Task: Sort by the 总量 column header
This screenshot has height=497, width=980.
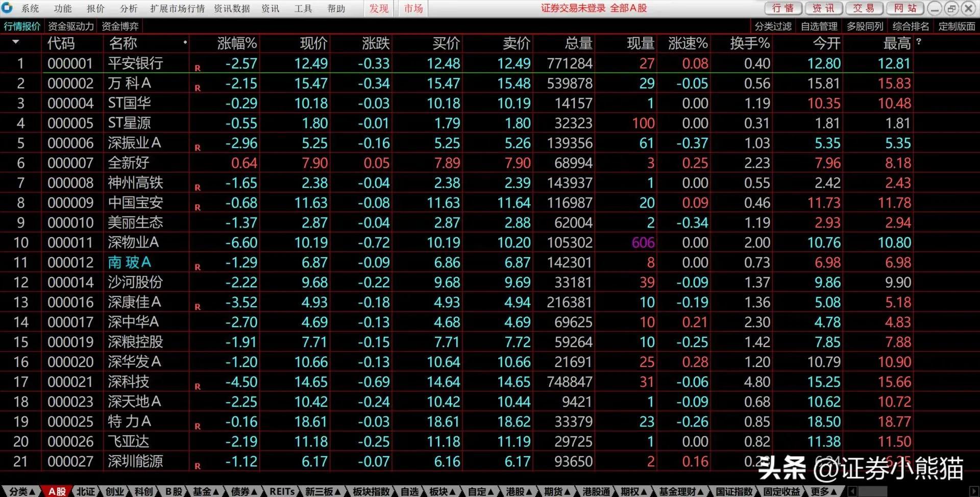Action: tap(579, 43)
